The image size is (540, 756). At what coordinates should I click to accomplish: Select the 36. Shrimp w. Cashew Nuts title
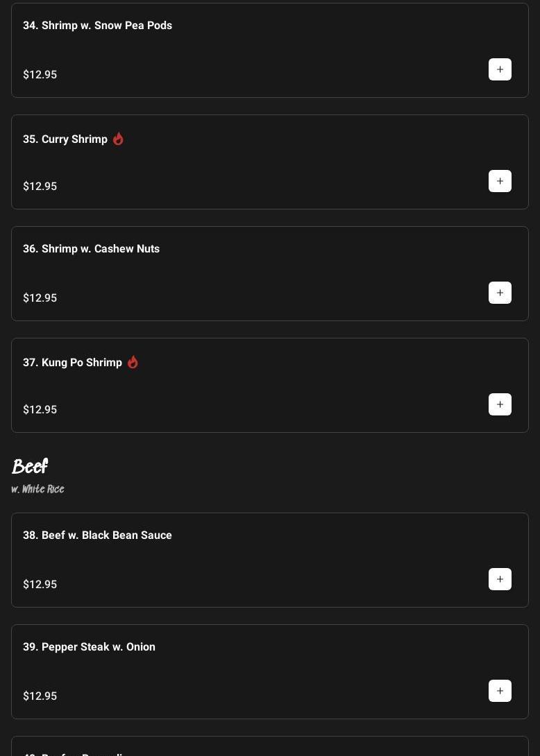coord(91,249)
